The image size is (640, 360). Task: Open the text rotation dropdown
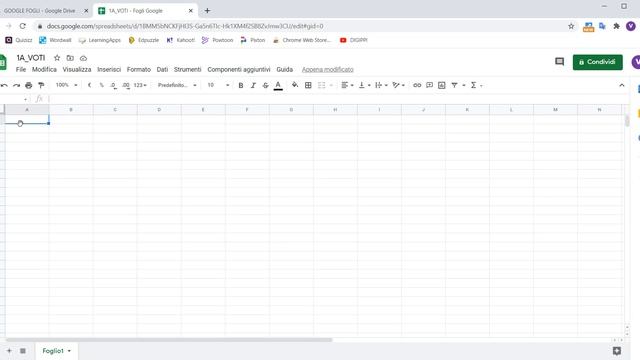(x=398, y=85)
